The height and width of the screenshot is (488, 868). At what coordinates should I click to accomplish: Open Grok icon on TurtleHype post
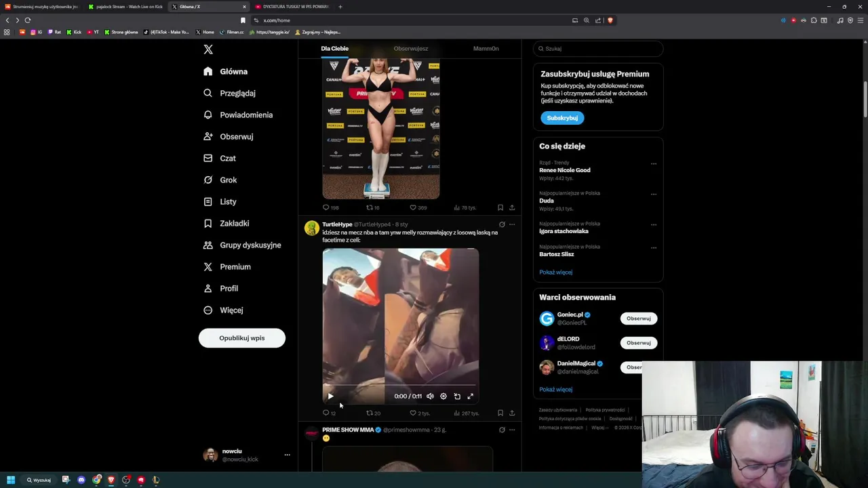pyautogui.click(x=502, y=224)
